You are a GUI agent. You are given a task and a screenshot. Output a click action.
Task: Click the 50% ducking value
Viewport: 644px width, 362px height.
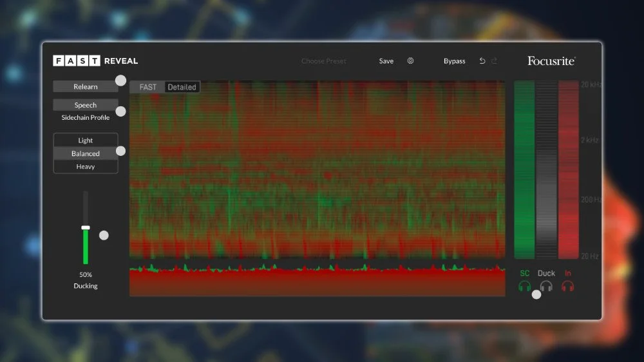86,274
